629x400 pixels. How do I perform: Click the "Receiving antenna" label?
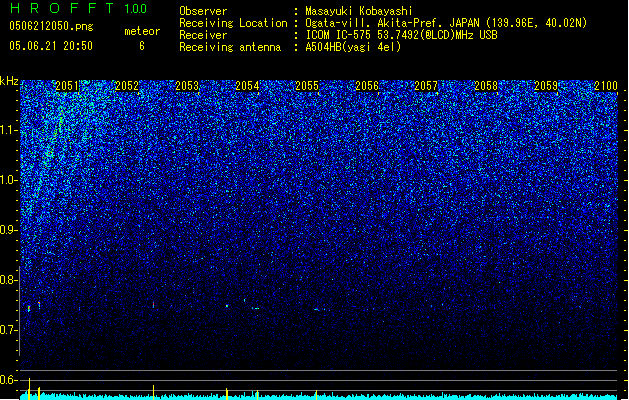tap(230, 47)
